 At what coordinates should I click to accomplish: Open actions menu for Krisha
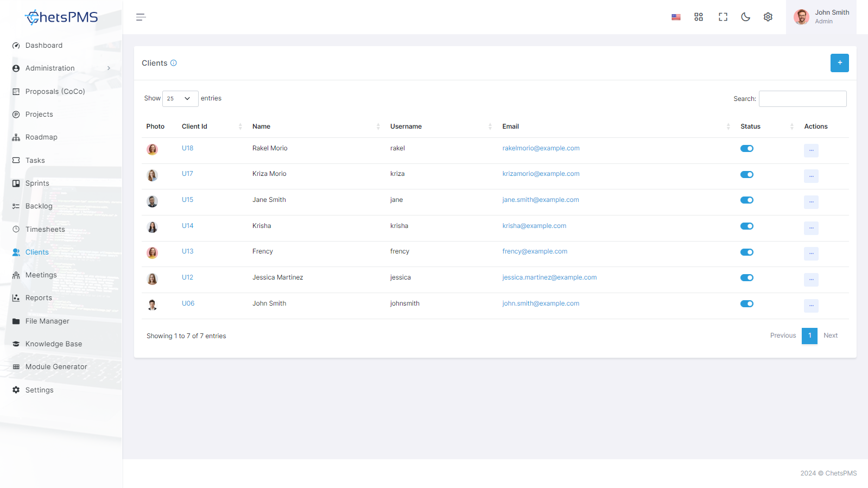click(811, 228)
